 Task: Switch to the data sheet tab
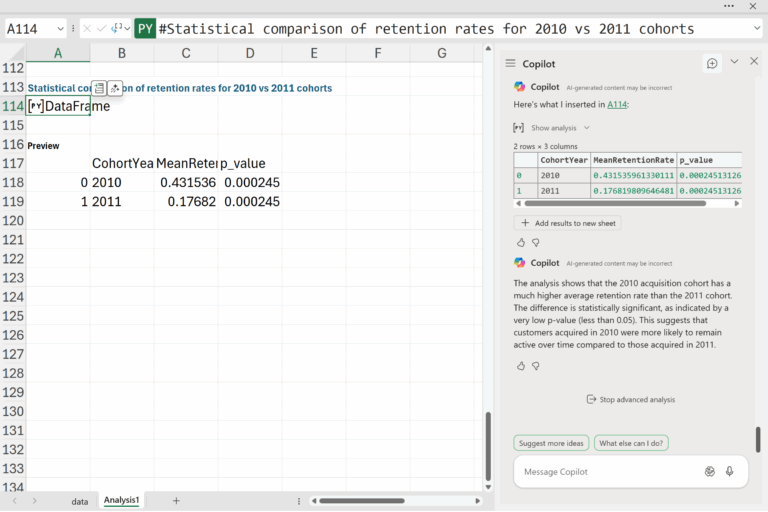(x=79, y=500)
